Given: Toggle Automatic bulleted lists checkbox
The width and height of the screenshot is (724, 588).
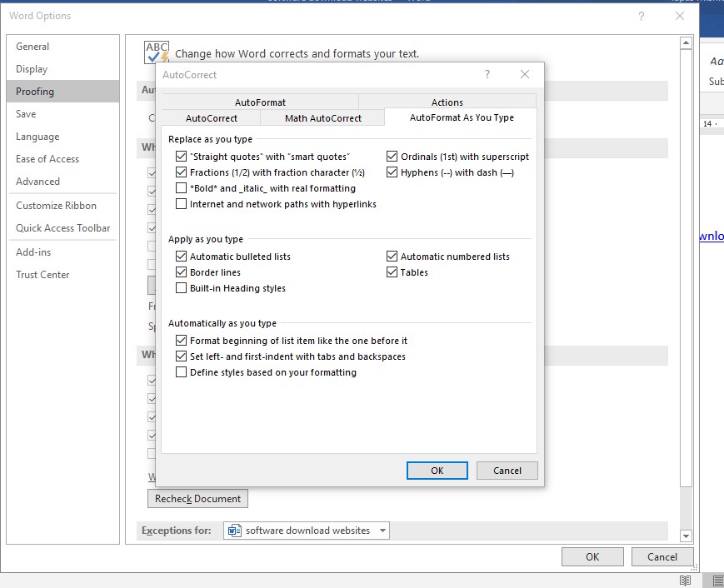Looking at the screenshot, I should pyautogui.click(x=181, y=257).
